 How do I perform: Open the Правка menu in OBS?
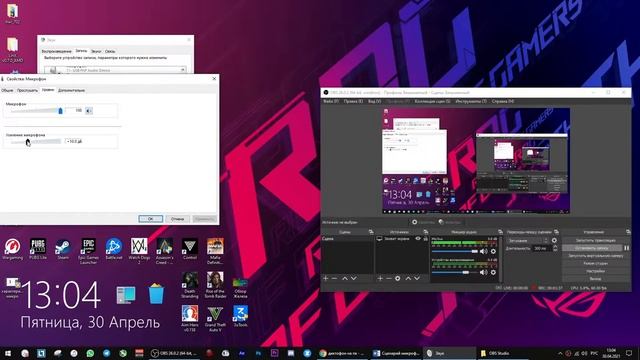click(x=353, y=101)
